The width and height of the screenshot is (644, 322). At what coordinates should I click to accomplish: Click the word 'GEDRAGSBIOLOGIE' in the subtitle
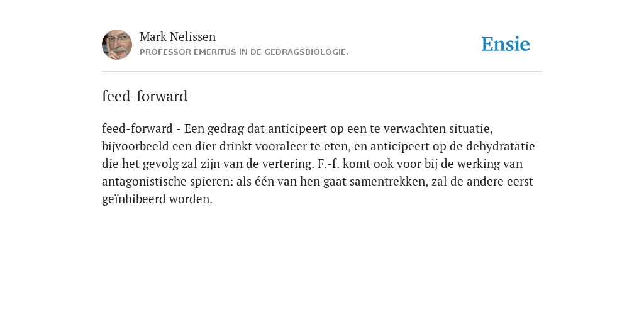(306, 52)
